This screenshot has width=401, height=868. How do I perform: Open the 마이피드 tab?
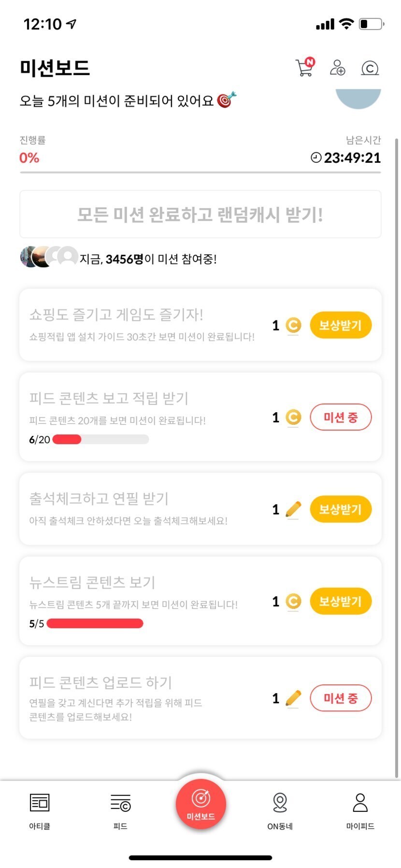coord(360,811)
